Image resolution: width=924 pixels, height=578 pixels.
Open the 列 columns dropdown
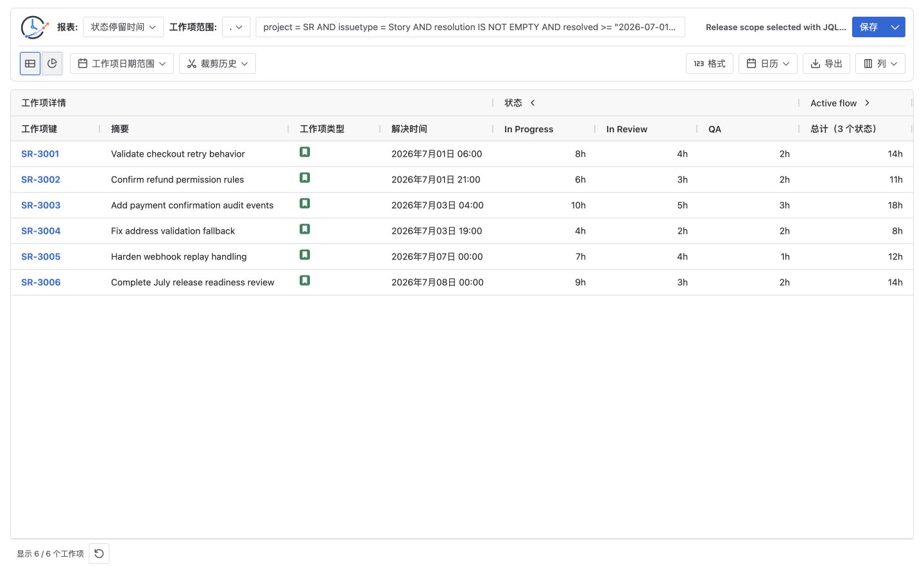(x=880, y=64)
